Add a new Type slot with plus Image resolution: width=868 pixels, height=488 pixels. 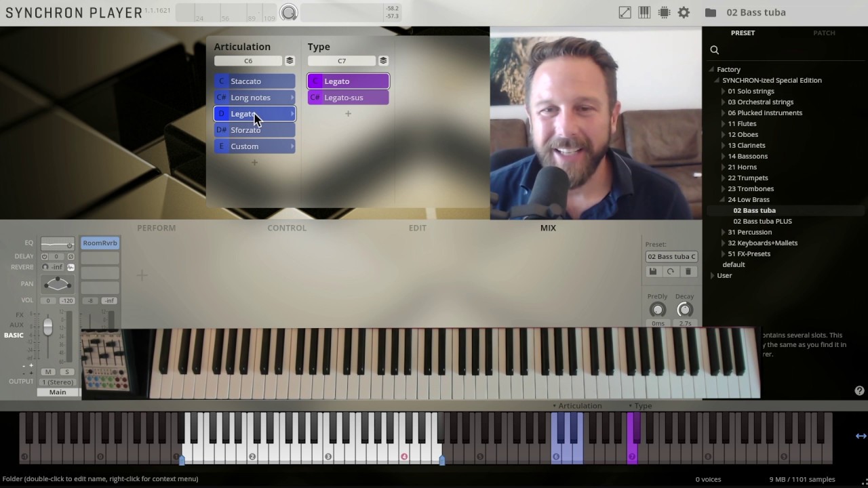[x=348, y=114]
